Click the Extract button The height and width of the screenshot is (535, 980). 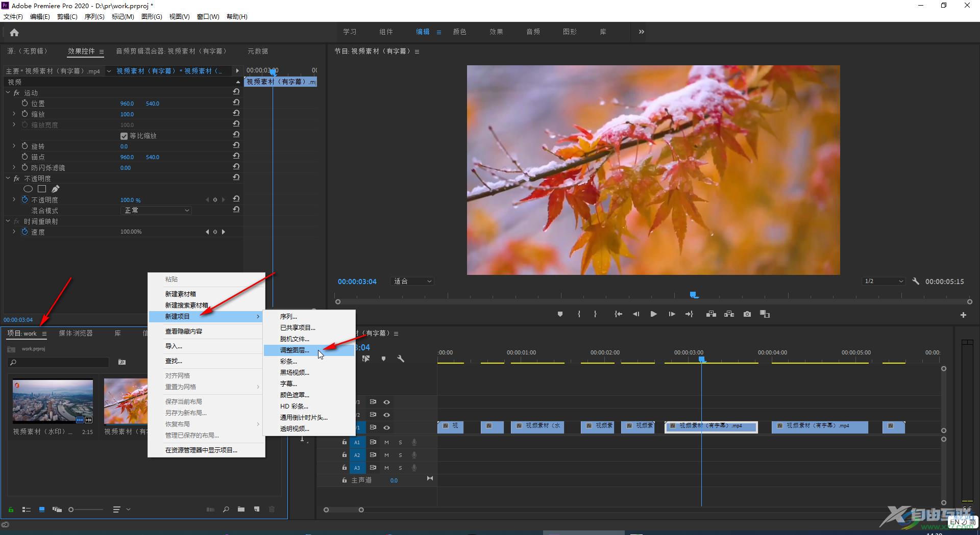tap(729, 314)
